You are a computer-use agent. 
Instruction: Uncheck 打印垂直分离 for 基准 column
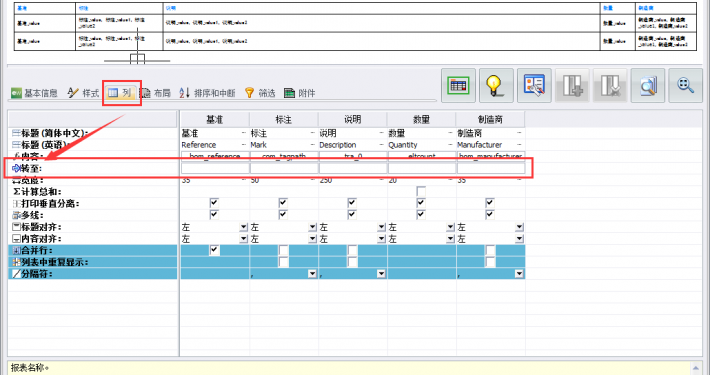coord(215,203)
